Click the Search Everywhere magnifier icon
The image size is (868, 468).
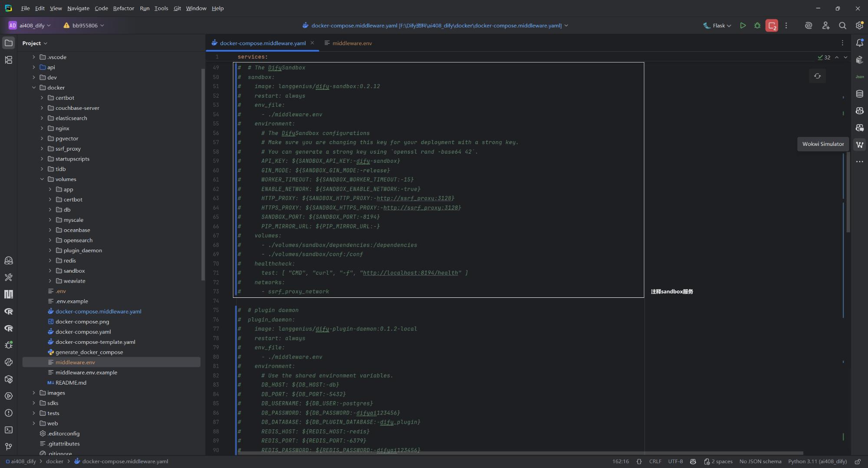click(x=842, y=26)
